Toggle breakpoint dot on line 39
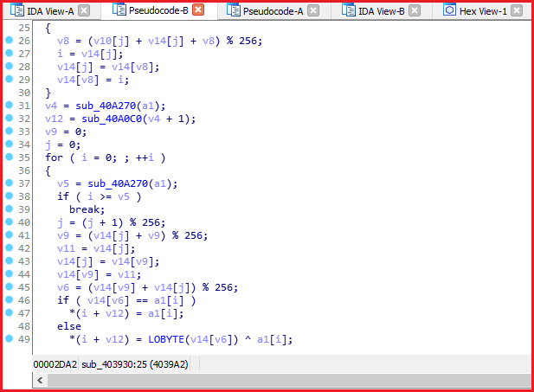The width and height of the screenshot is (534, 392). click(x=10, y=209)
